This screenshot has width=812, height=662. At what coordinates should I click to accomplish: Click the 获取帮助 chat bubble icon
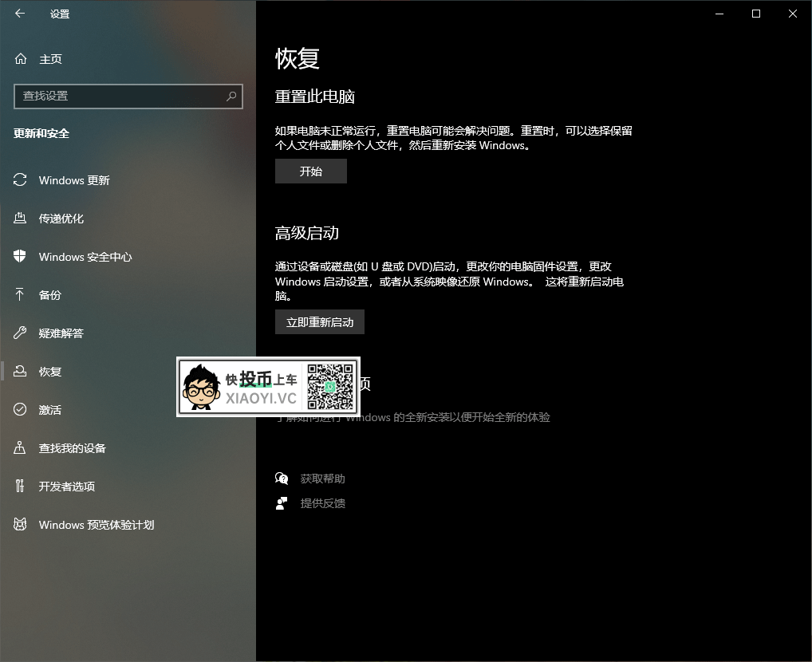point(282,478)
